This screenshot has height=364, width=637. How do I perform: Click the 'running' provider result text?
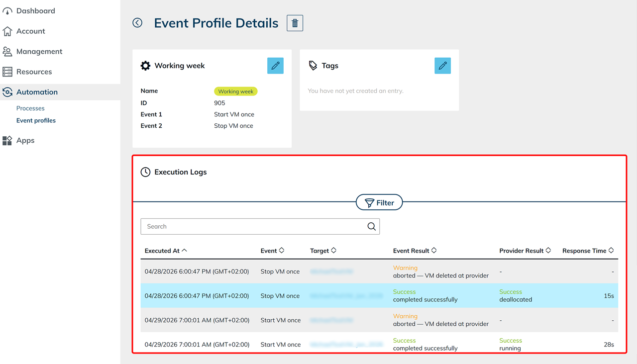coord(510,349)
